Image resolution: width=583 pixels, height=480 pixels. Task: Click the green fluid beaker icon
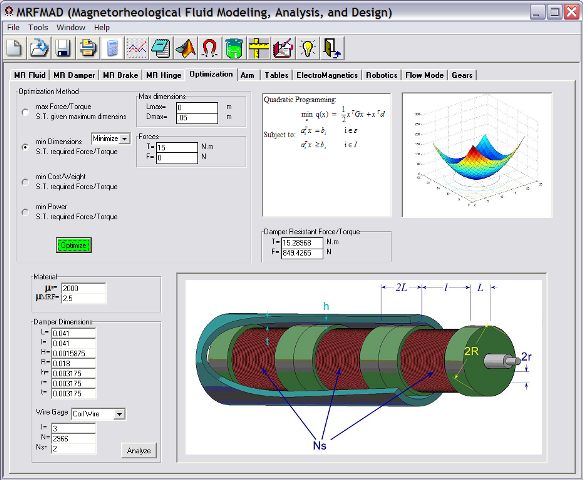tap(234, 48)
